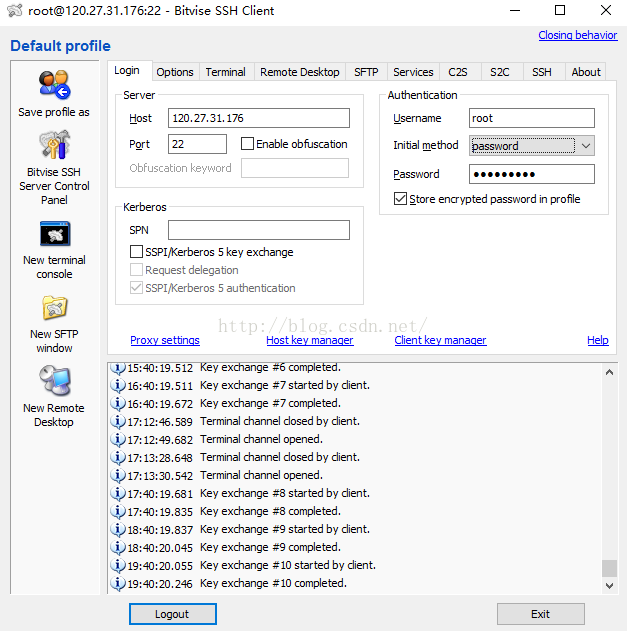Click info icon beside Key exchange #7 started
This screenshot has width=627, height=631.
point(118,386)
